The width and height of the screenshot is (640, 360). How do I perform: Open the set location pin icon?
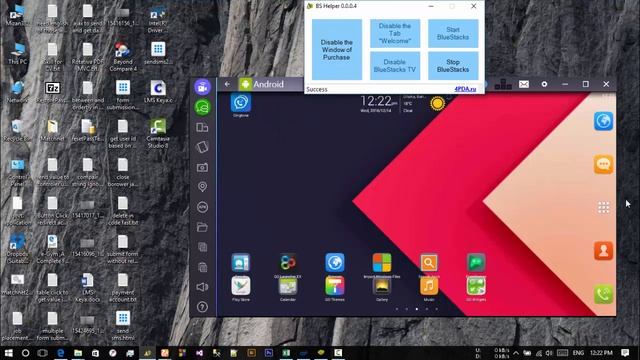[202, 187]
